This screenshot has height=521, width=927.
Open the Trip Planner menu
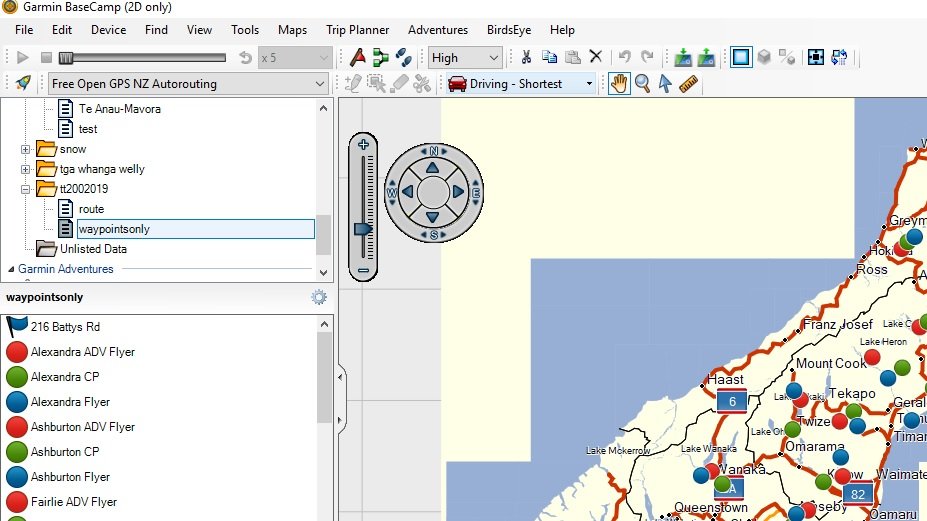tap(357, 30)
